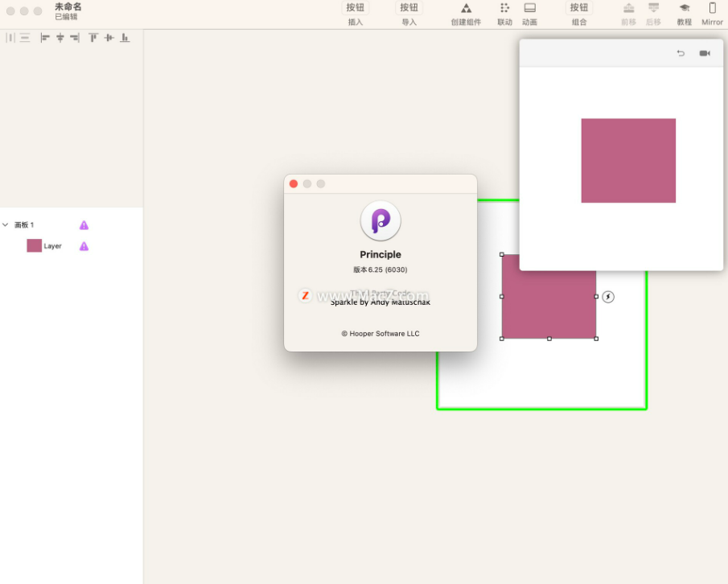This screenshot has height=584, width=728.
Task: Click the Mirror phone icon
Action: pos(712,8)
